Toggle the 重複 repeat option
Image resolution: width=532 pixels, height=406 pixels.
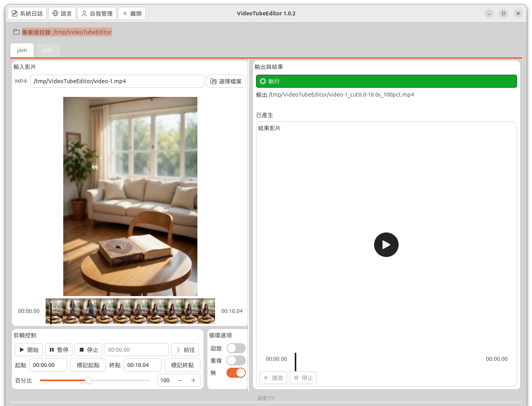[236, 360]
